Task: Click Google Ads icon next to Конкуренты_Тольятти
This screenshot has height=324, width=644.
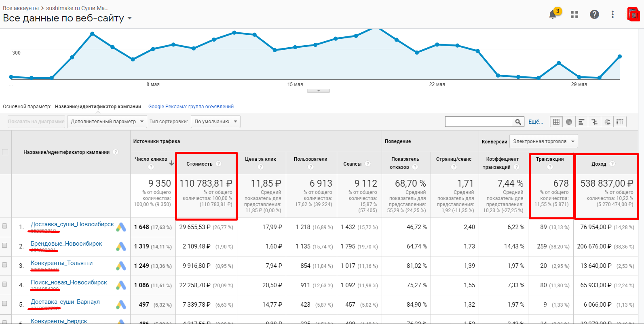Action: pos(121,266)
